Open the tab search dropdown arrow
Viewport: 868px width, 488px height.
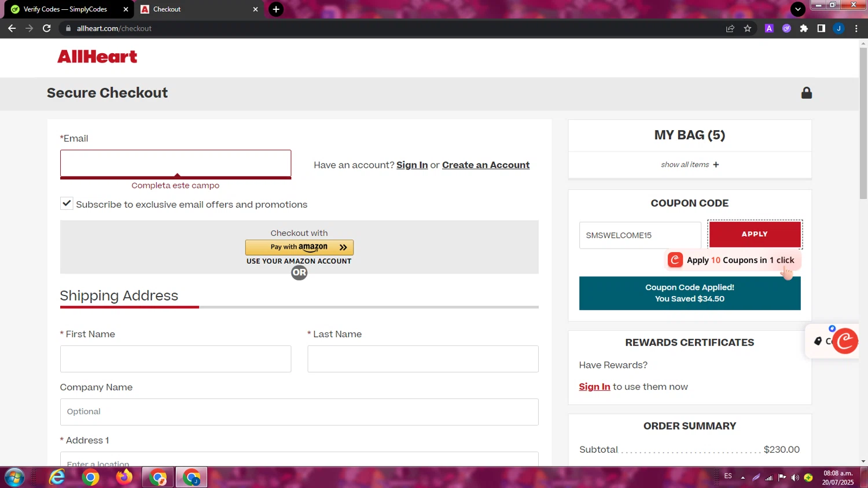798,9
